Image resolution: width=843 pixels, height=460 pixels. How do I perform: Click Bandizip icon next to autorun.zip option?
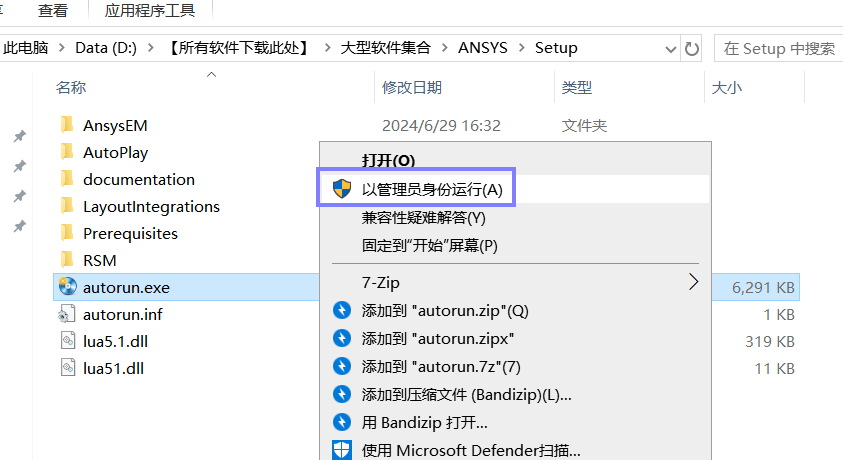342,310
